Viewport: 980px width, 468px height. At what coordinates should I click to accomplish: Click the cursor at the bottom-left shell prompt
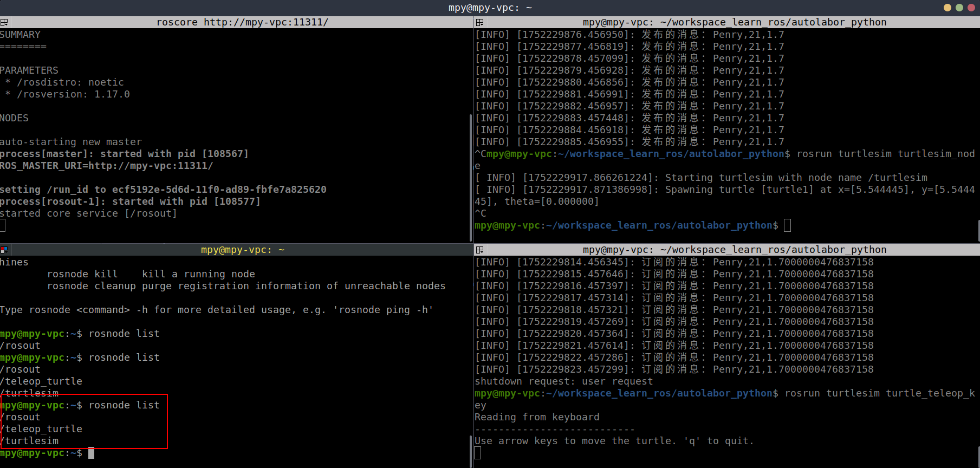click(92, 453)
